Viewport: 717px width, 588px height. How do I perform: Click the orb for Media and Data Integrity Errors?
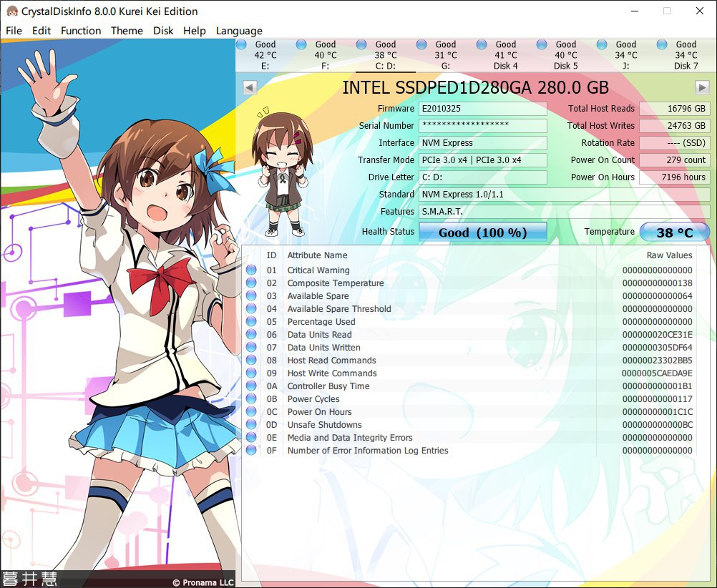[251, 437]
